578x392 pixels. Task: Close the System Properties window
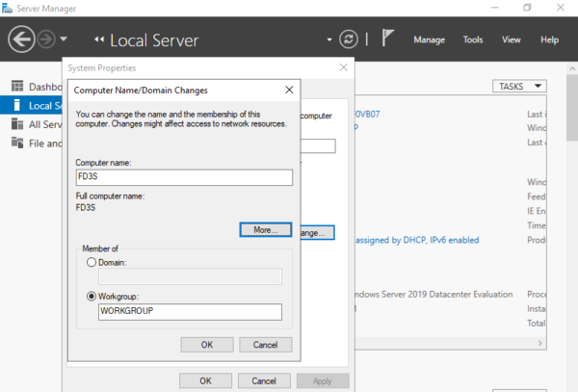point(344,67)
